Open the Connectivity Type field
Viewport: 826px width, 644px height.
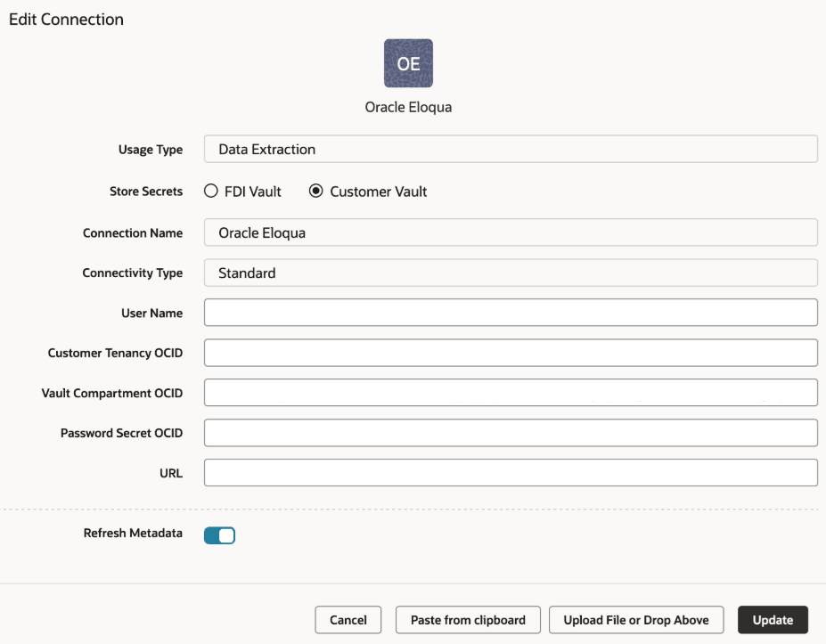click(511, 273)
